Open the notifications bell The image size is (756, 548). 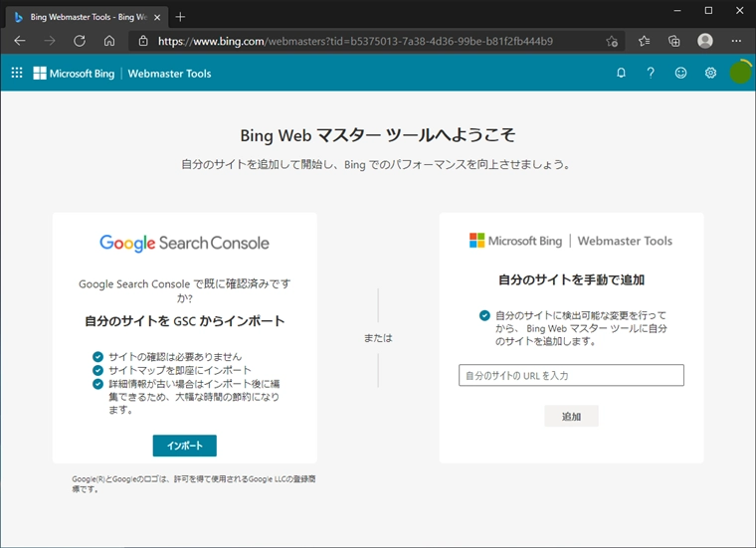click(621, 73)
